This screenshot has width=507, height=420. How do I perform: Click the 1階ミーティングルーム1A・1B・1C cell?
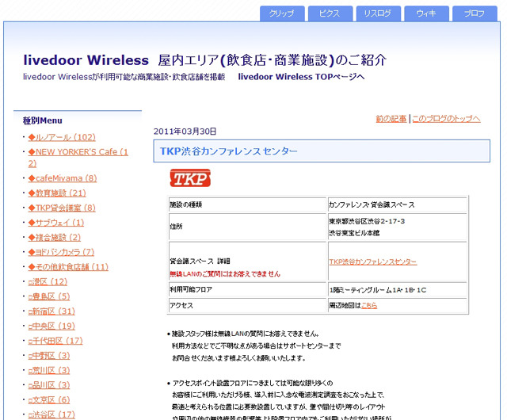398,289
